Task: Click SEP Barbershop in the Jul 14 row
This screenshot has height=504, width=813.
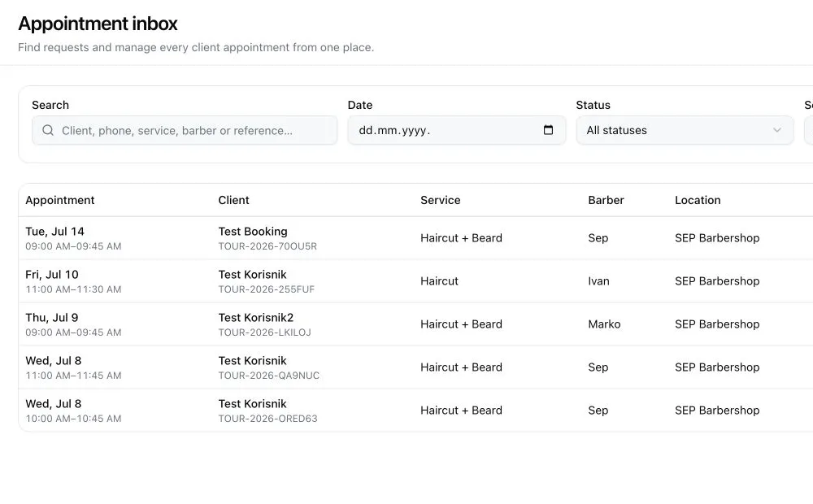Action: click(717, 238)
